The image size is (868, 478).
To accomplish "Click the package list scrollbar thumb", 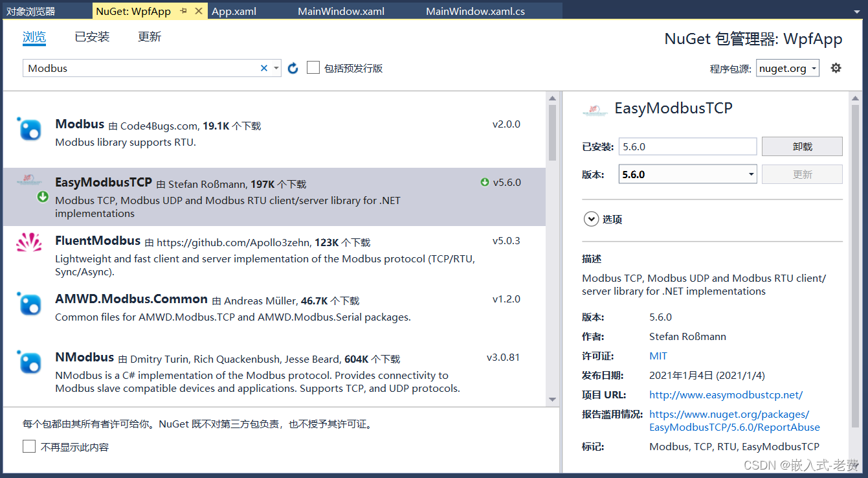I will coord(552,133).
